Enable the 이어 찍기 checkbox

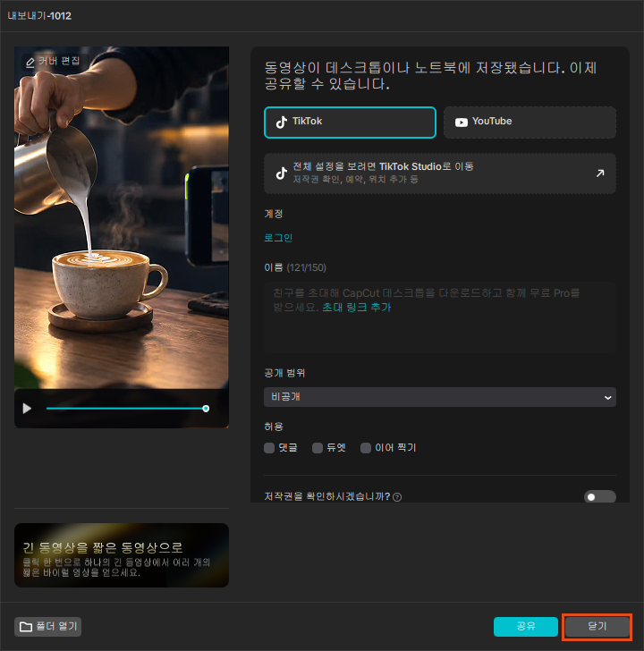coord(366,448)
